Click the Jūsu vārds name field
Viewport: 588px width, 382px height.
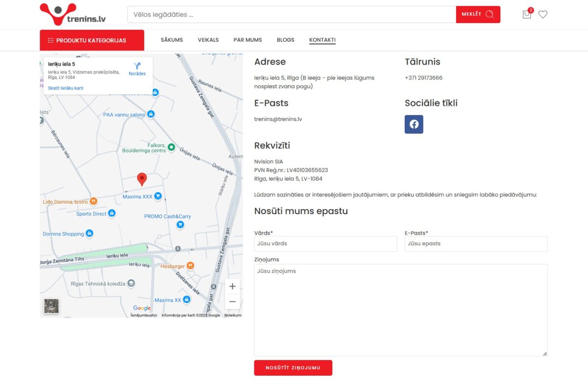325,243
